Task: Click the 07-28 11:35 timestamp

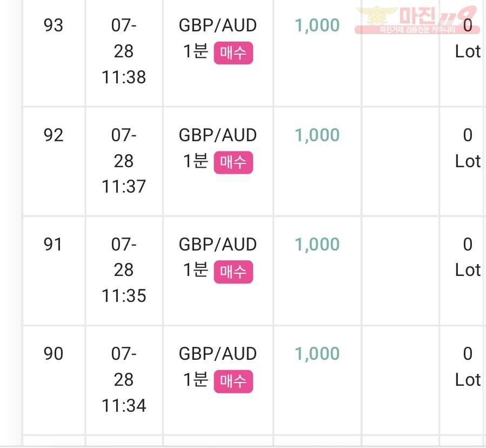Action: tap(124, 270)
